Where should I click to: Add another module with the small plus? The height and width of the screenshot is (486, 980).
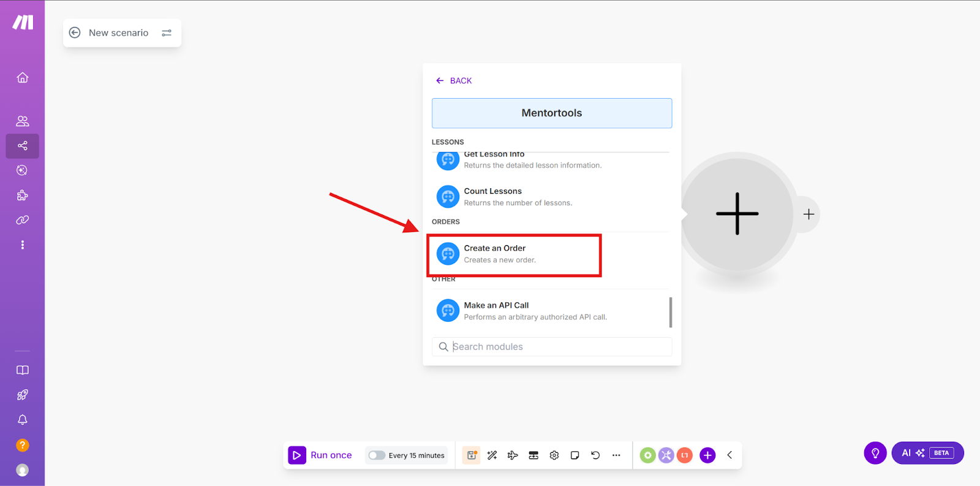(x=809, y=215)
